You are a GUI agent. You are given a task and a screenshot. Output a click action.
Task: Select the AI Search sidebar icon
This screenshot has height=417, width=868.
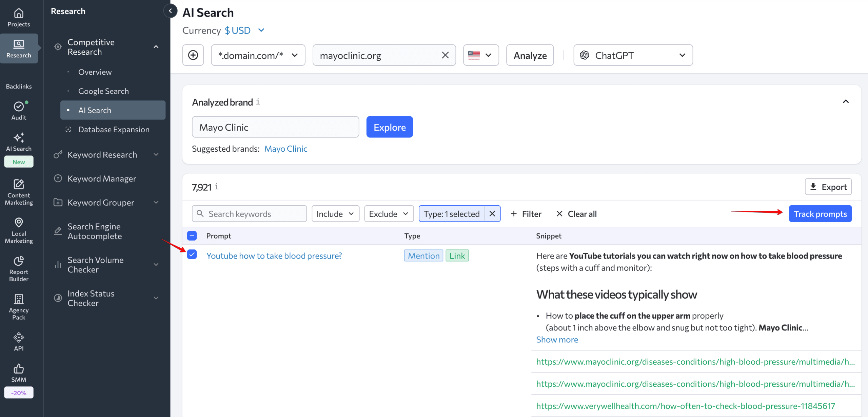19,139
